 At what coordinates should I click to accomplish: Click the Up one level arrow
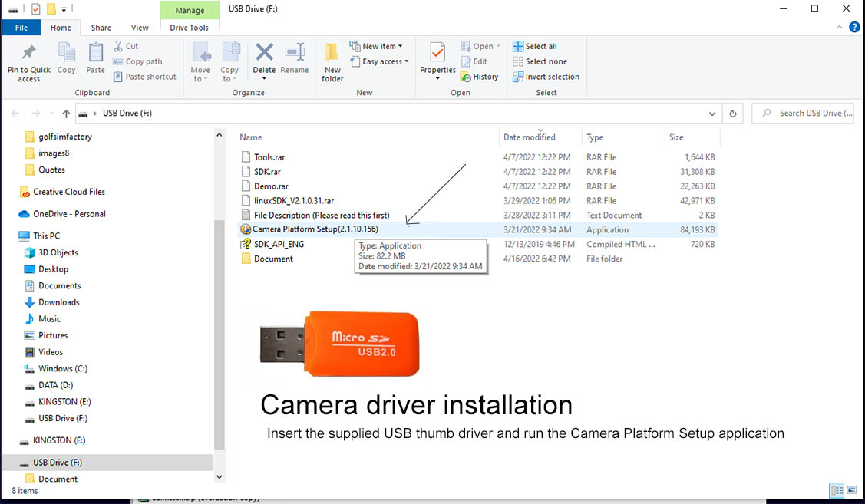67,114
